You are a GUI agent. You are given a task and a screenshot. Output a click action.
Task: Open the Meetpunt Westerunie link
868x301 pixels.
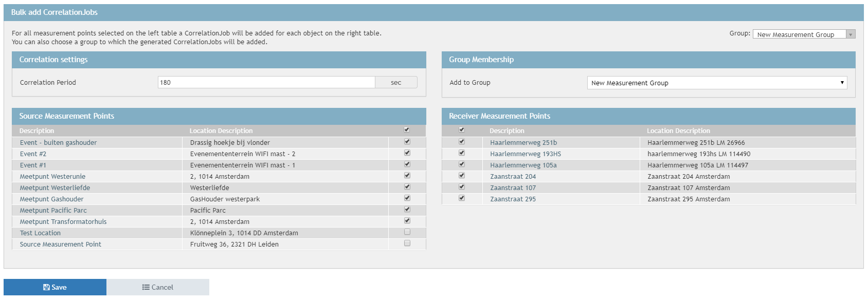[x=52, y=177]
